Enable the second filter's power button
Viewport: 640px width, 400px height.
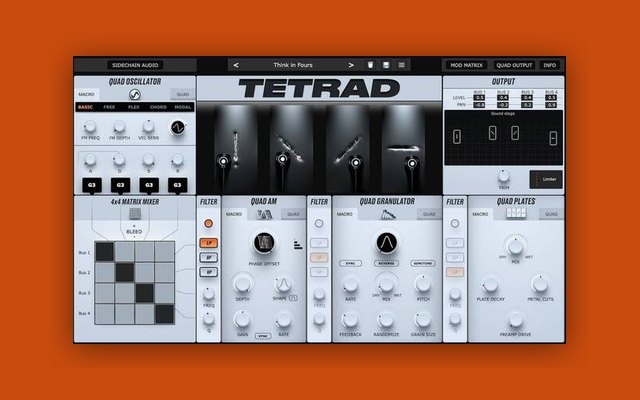[x=319, y=223]
